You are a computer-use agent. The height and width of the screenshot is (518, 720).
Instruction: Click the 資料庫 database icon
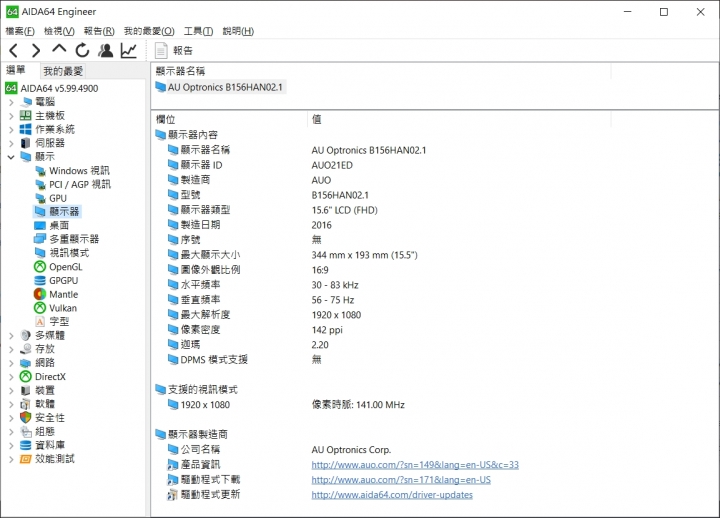(x=26, y=445)
